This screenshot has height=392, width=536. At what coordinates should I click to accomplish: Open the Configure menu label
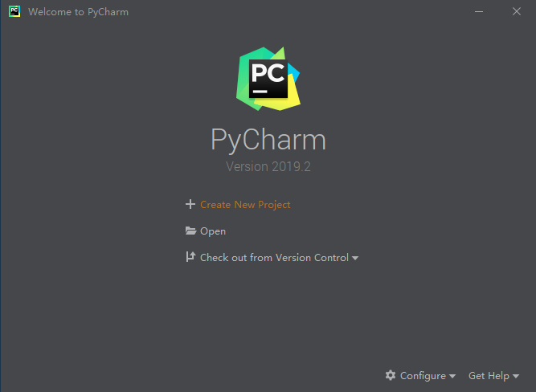[423, 376]
